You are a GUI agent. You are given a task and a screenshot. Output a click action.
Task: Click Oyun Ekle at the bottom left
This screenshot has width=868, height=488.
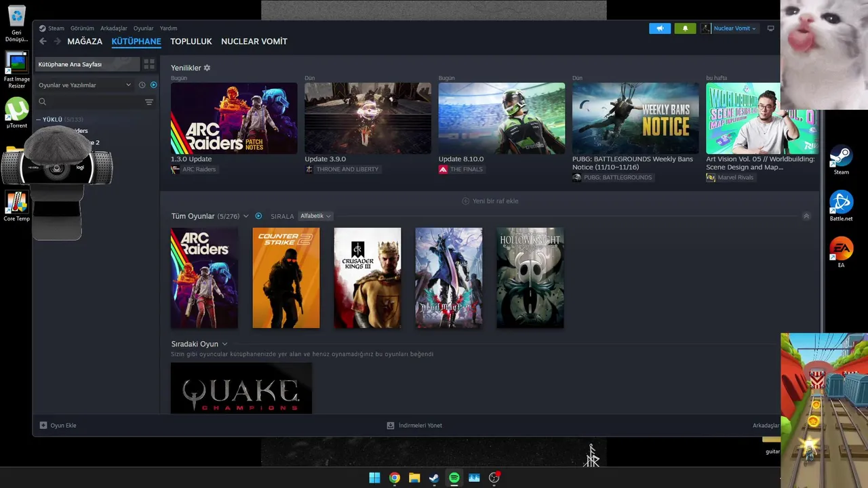58,426
